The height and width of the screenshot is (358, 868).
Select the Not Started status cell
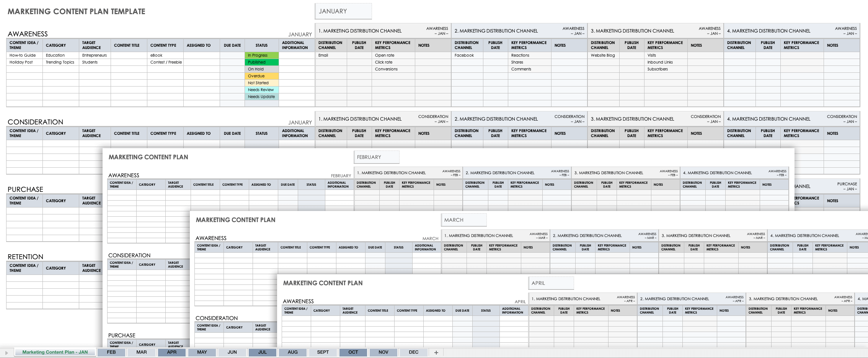[262, 83]
